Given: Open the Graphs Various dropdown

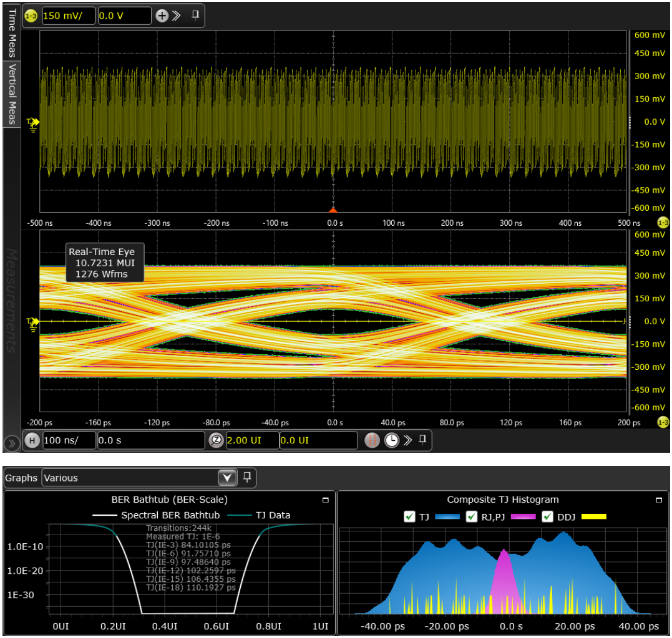Looking at the screenshot, I should pyautogui.click(x=226, y=478).
